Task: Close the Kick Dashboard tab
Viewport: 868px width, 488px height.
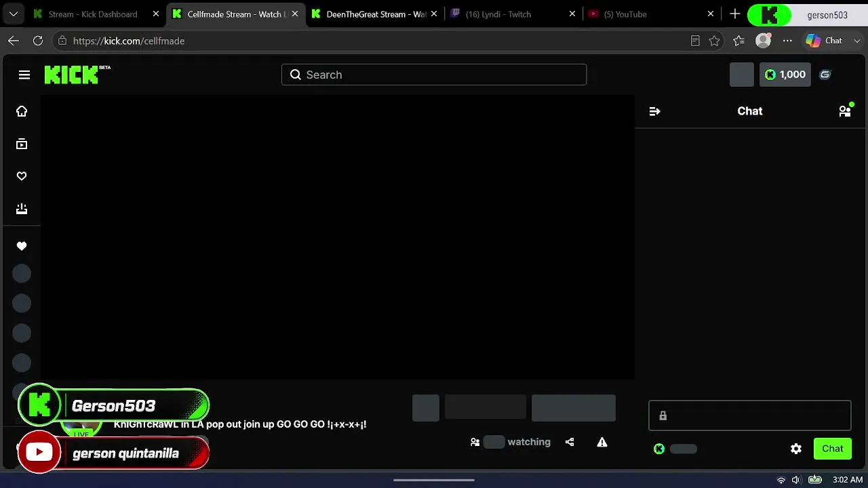Action: pyautogui.click(x=156, y=14)
